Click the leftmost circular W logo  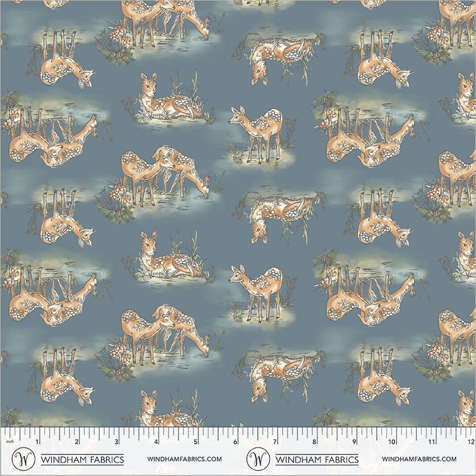pyautogui.click(x=23, y=458)
